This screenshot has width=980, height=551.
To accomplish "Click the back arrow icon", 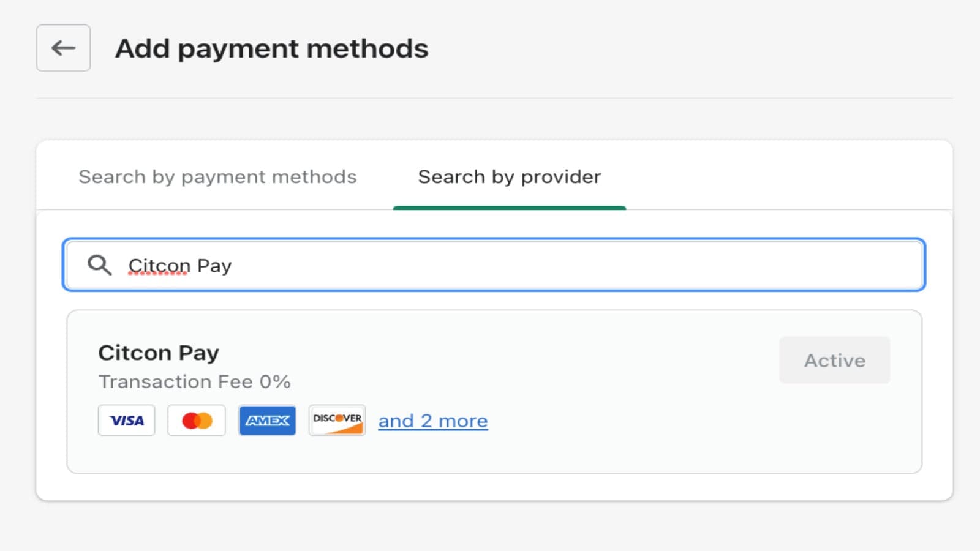I will [62, 48].
